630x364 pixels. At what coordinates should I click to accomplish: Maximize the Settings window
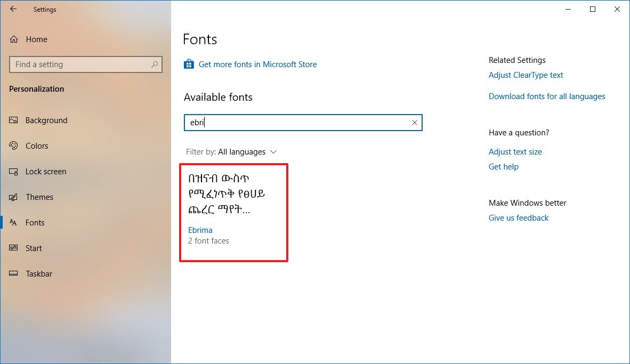click(x=593, y=9)
